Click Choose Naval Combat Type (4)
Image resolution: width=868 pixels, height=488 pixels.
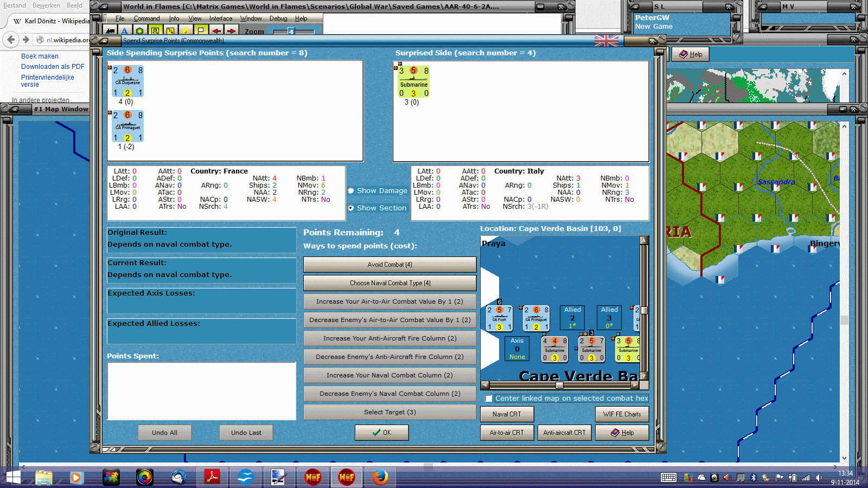[x=390, y=283]
